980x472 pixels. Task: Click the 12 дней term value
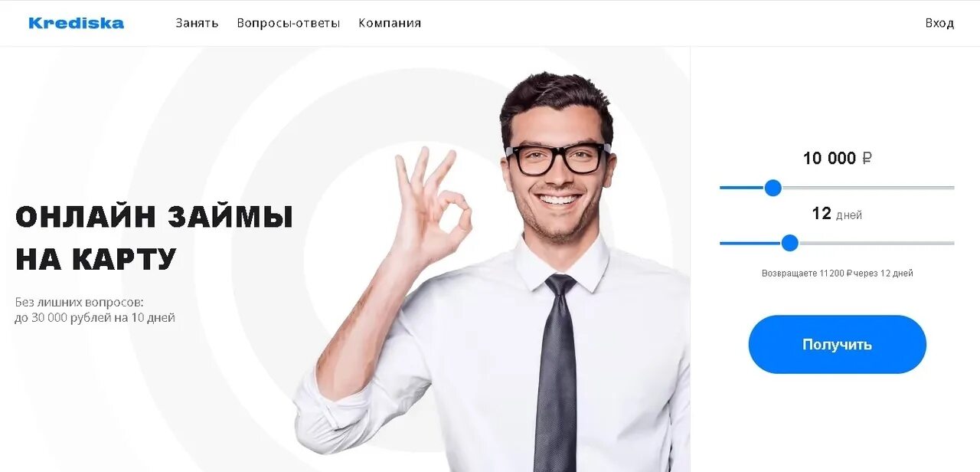[837, 214]
